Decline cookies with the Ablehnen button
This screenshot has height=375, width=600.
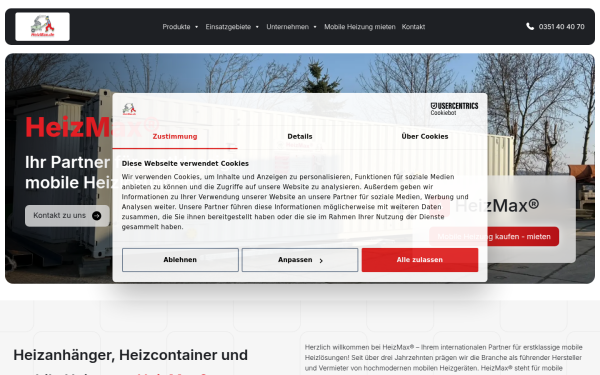tap(180, 260)
